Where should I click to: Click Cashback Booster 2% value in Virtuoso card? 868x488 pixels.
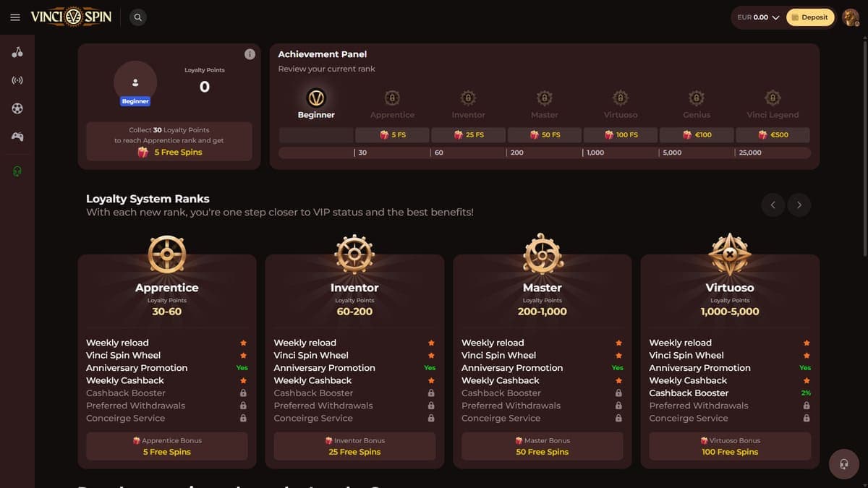[x=806, y=393]
